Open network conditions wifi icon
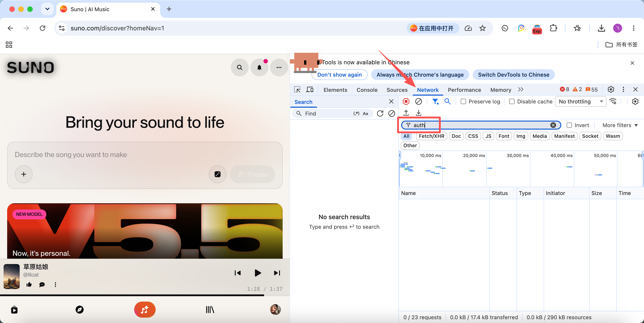The width and height of the screenshot is (644, 323). 613,101
